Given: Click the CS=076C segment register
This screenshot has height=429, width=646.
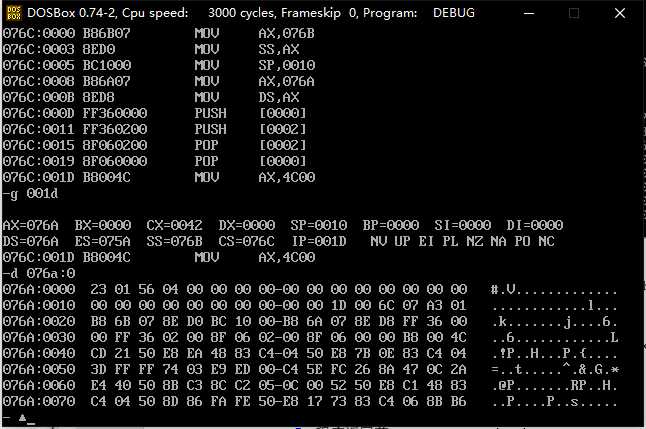Looking at the screenshot, I should 246,241.
